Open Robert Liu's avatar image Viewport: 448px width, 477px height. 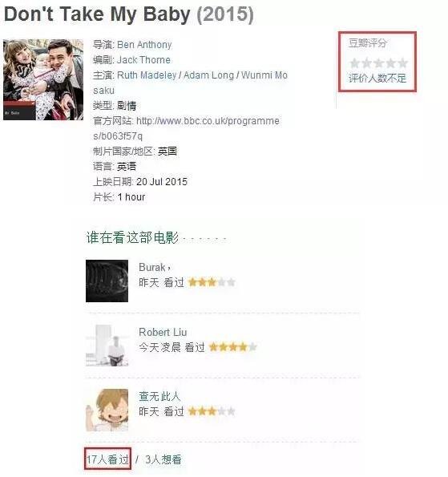[x=107, y=346]
